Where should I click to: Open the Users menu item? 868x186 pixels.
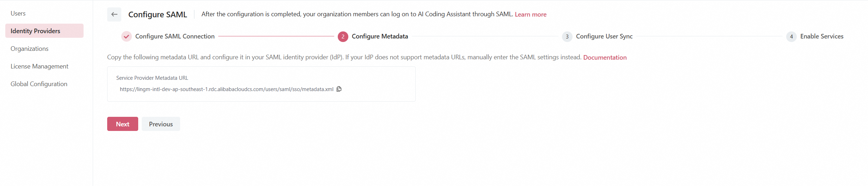point(18,13)
